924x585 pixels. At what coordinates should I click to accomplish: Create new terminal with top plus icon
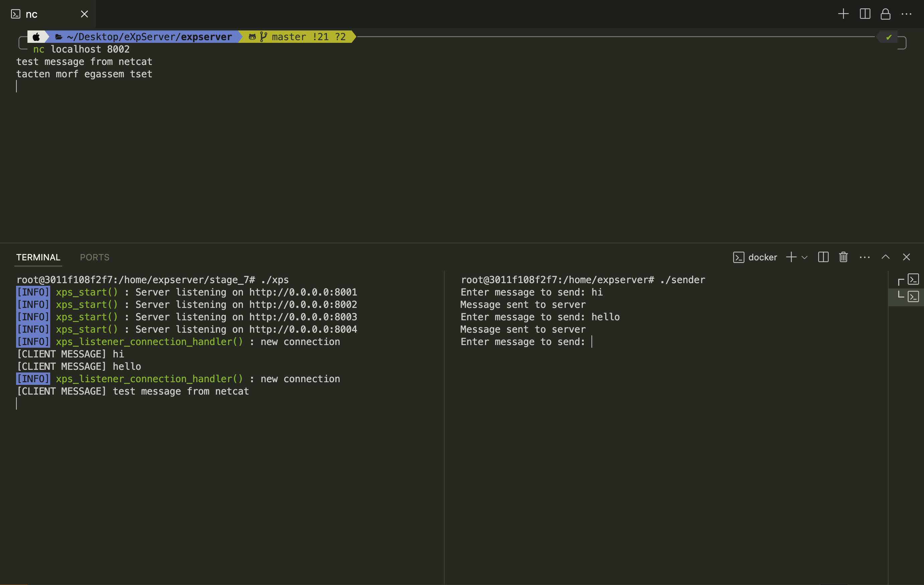[843, 14]
